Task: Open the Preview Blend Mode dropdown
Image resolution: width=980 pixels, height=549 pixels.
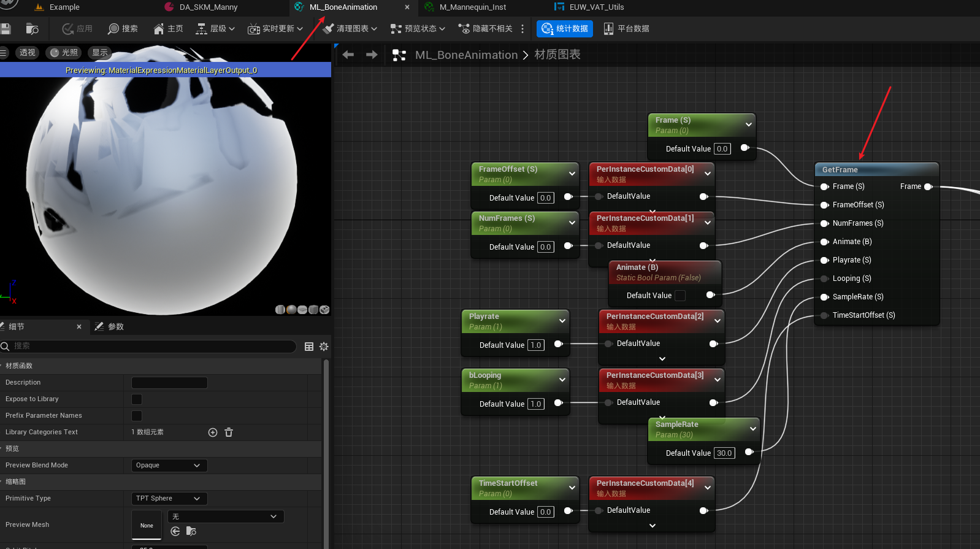Action: (169, 466)
